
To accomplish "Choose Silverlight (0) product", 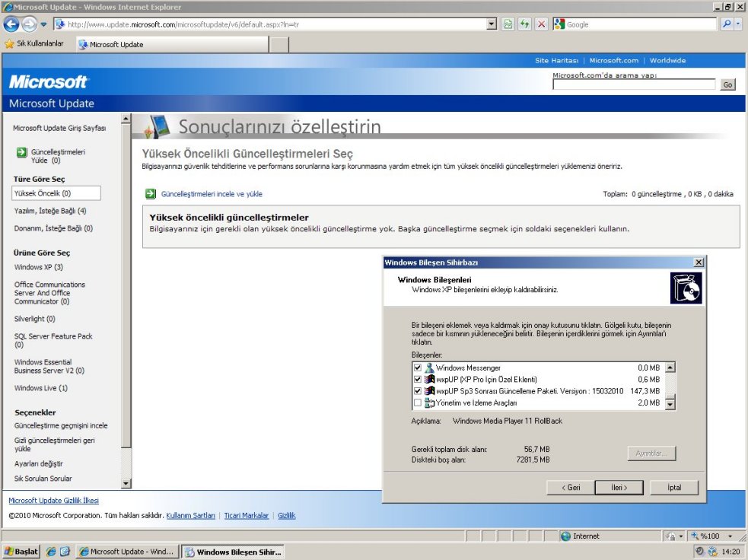I will tap(35, 319).
